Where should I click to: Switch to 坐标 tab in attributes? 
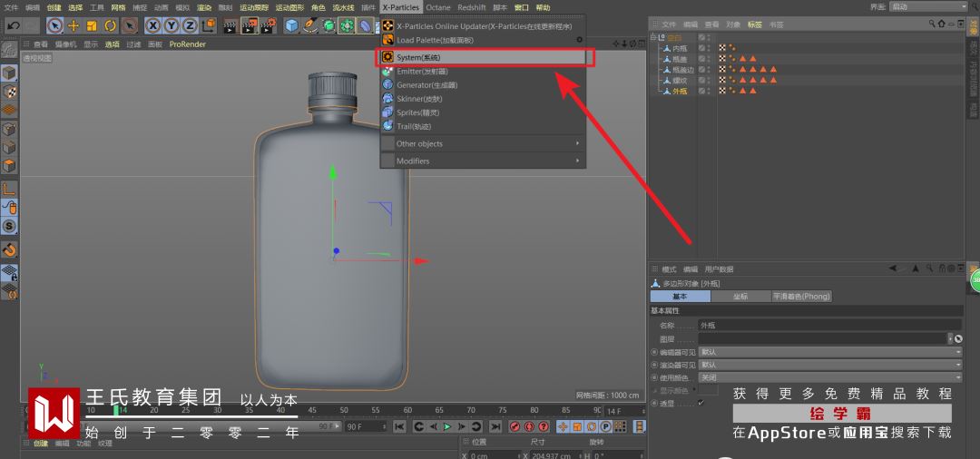740,297
